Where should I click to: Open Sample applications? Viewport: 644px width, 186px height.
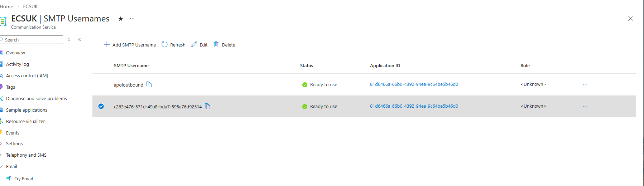tap(27, 110)
